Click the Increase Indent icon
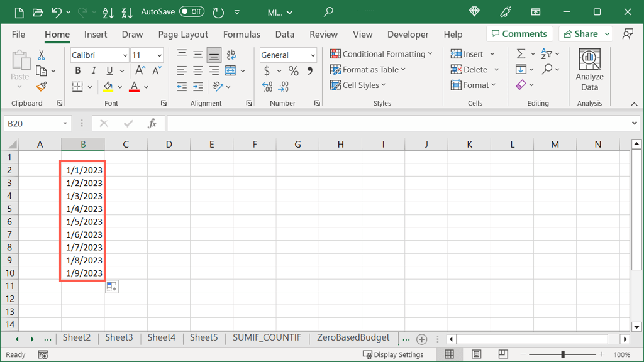 [x=198, y=86]
